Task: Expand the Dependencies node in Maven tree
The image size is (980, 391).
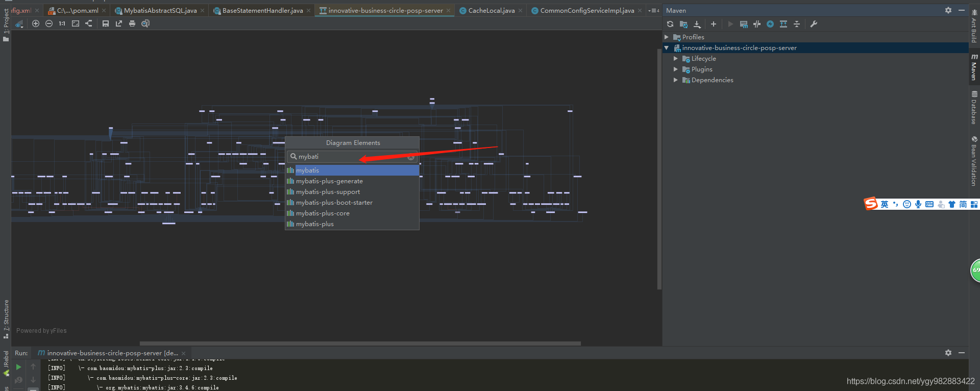Action: point(676,80)
